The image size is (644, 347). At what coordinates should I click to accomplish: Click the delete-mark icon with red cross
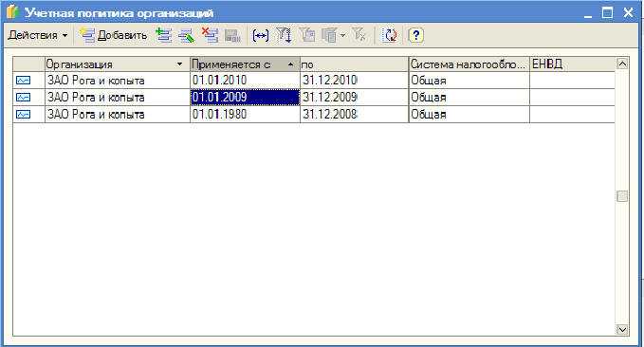point(210,35)
